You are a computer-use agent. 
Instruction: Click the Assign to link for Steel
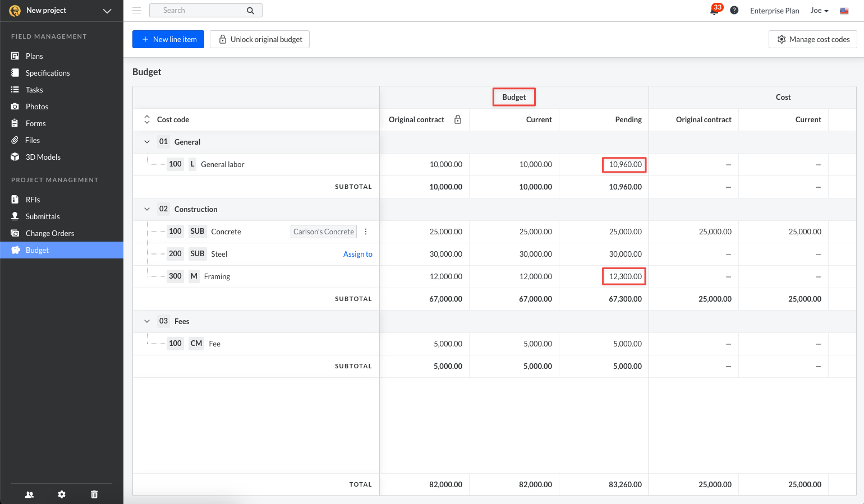point(357,254)
